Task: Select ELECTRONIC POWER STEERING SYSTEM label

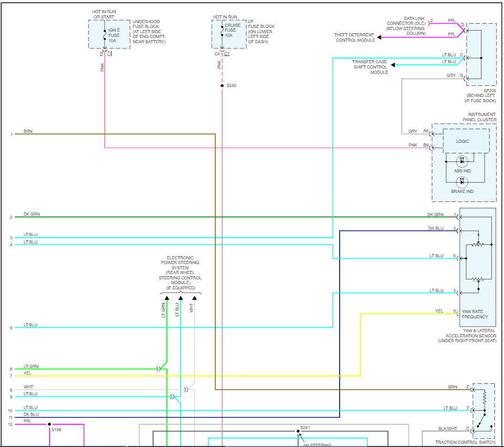Action: [x=180, y=273]
